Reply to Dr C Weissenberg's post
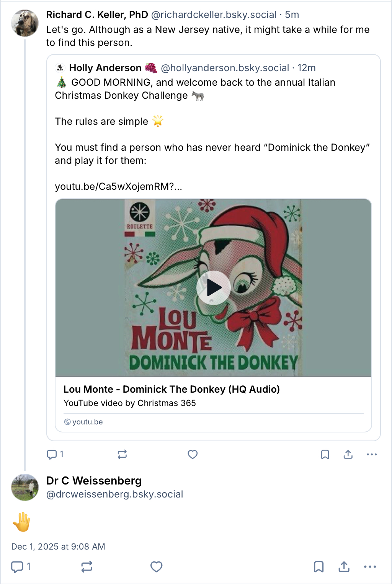The image size is (392, 584). point(17,567)
